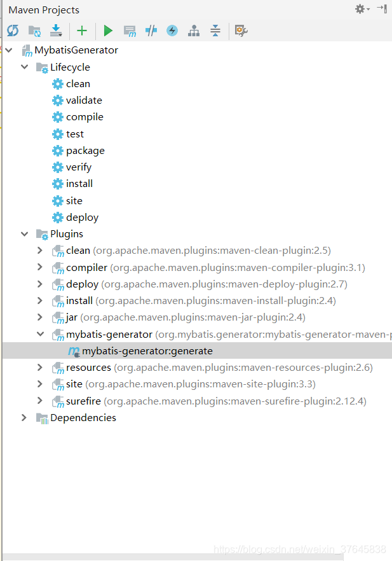Click the Dependencies folder icon

42,419
